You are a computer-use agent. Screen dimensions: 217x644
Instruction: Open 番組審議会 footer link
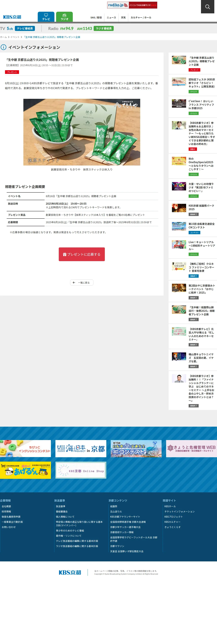62,511
